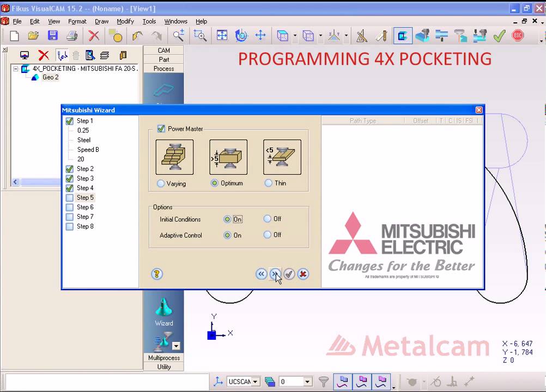The width and height of the screenshot is (546, 392).
Task: Set Adaptive Control to Off
Action: click(x=267, y=235)
